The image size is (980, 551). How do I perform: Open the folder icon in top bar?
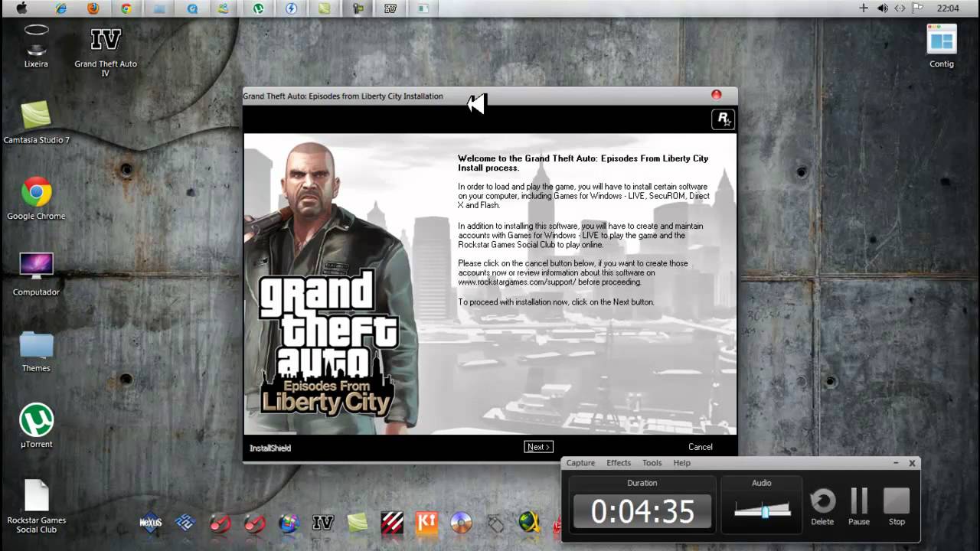159,8
